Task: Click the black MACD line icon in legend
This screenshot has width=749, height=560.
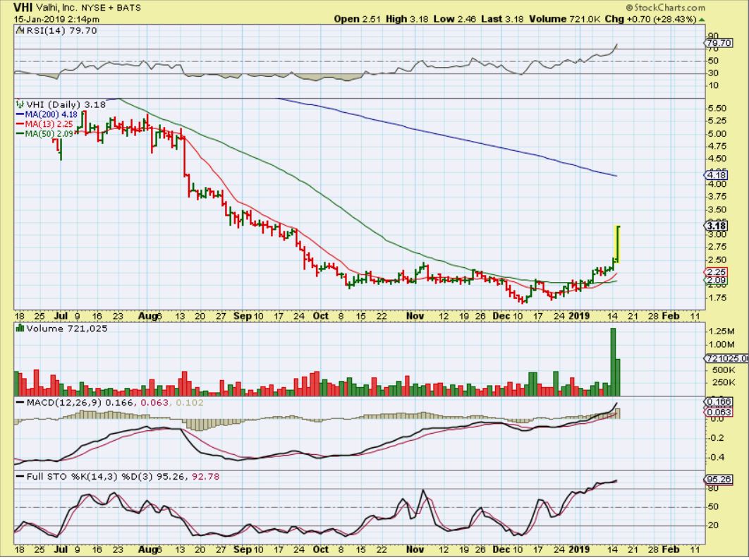Action: point(20,402)
